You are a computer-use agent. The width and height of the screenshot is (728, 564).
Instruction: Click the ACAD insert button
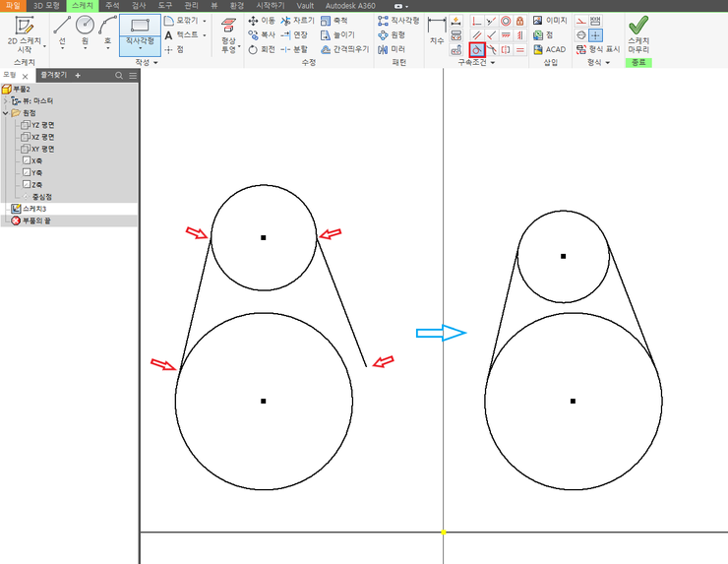[549, 48]
